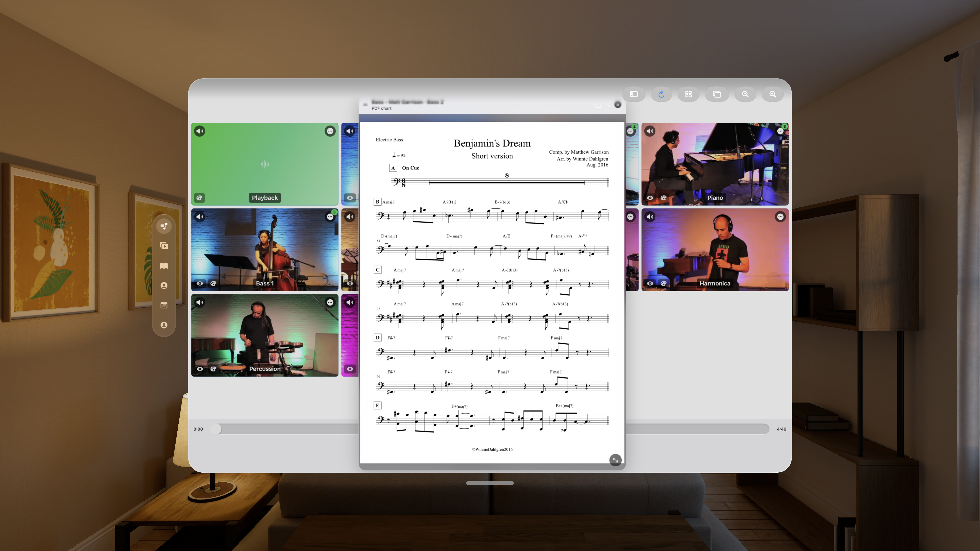Open the color palette on the Bass 1 tile
The image size is (980, 551).
[213, 283]
